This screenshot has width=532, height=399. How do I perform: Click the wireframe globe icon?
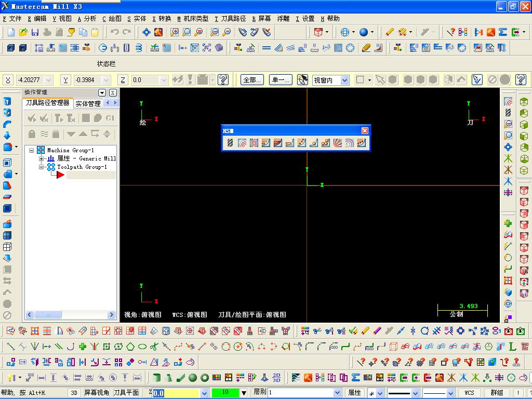(x=345, y=32)
